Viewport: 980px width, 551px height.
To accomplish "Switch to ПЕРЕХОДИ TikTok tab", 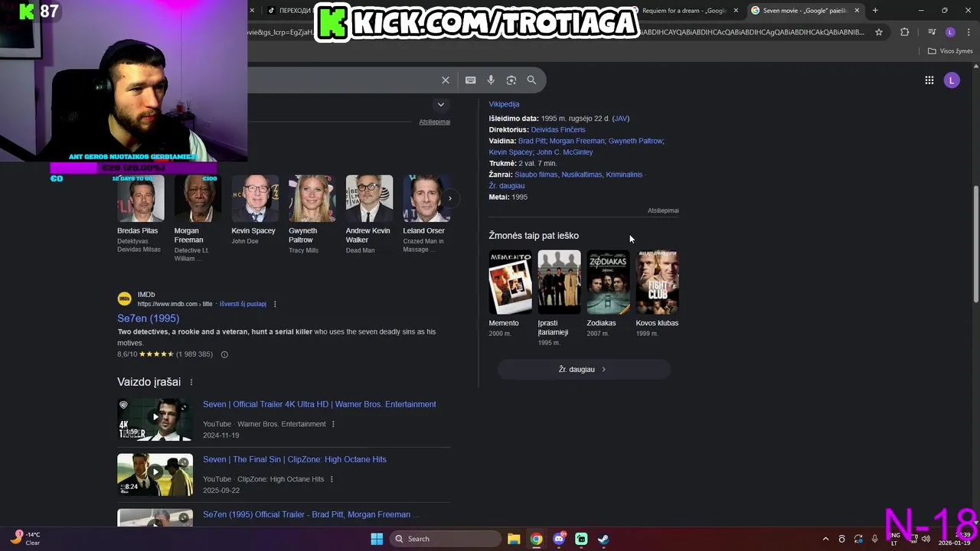I will pos(289,11).
